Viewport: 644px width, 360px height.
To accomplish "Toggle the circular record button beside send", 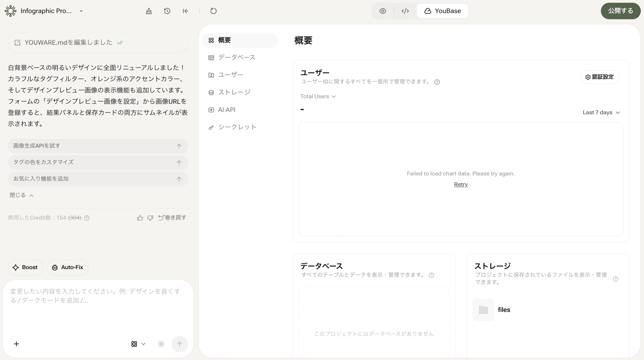I will coord(161,344).
